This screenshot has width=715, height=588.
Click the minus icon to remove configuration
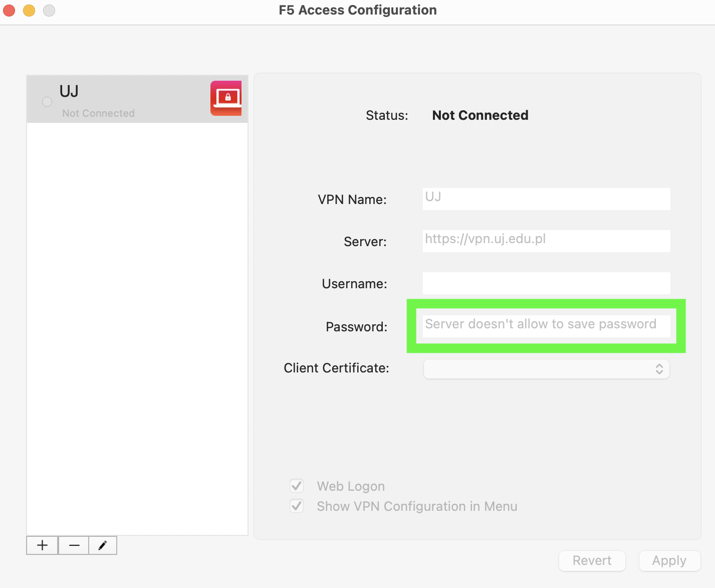point(74,545)
